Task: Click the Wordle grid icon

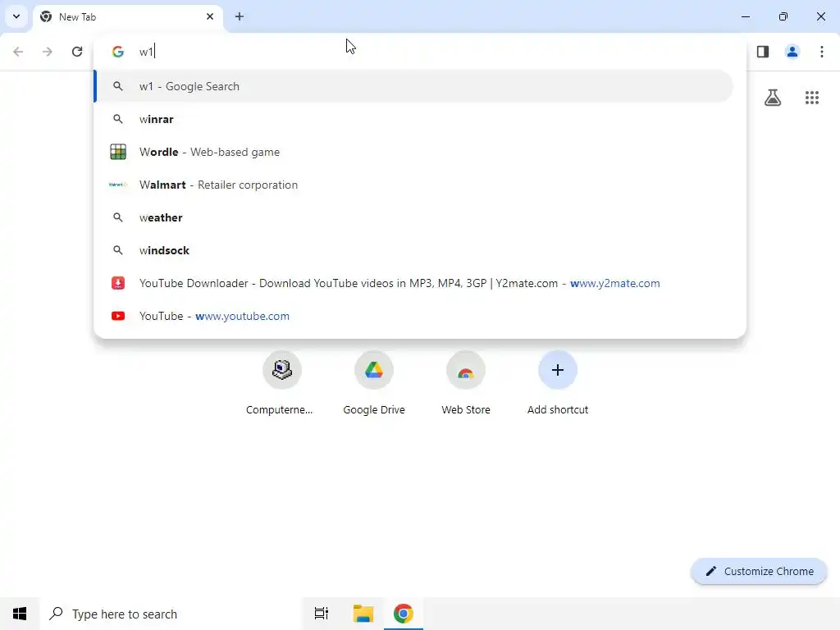Action: pyautogui.click(x=118, y=152)
